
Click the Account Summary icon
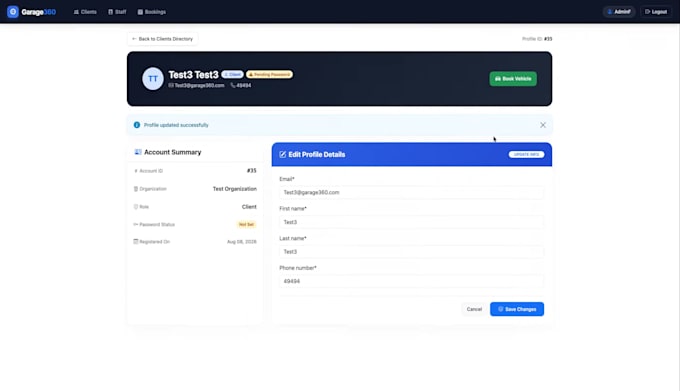coord(138,152)
